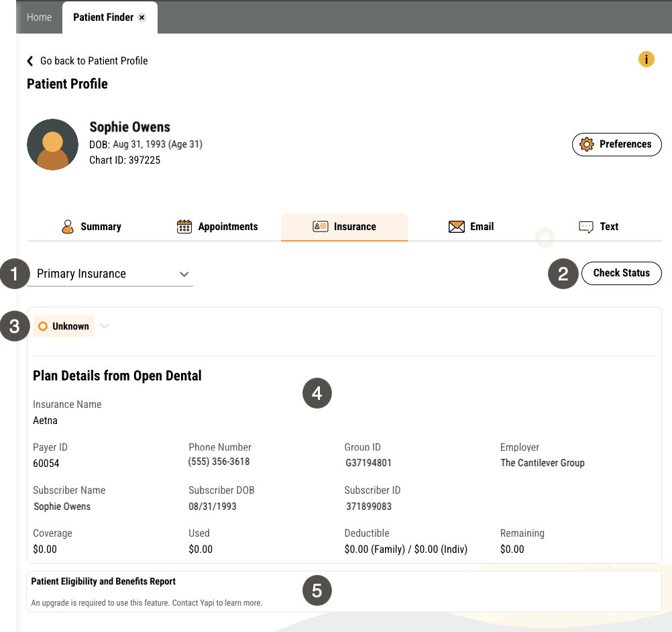Open the Email tab
Viewport: 672px width, 632px height.
coord(471,226)
